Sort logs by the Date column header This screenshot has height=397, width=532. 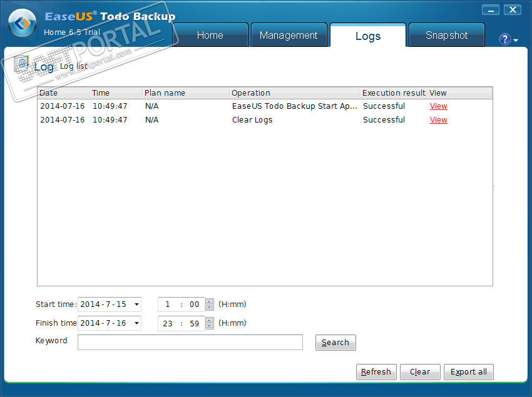(63, 93)
